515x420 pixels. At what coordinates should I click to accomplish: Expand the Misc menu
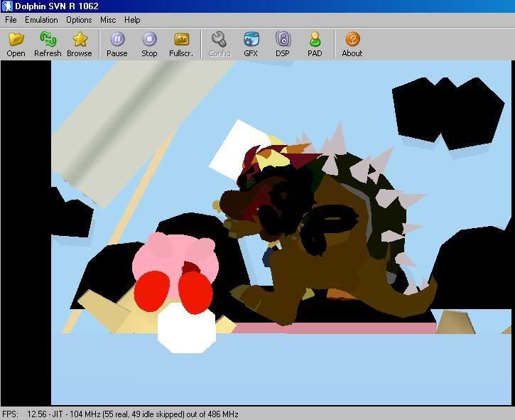(x=108, y=20)
